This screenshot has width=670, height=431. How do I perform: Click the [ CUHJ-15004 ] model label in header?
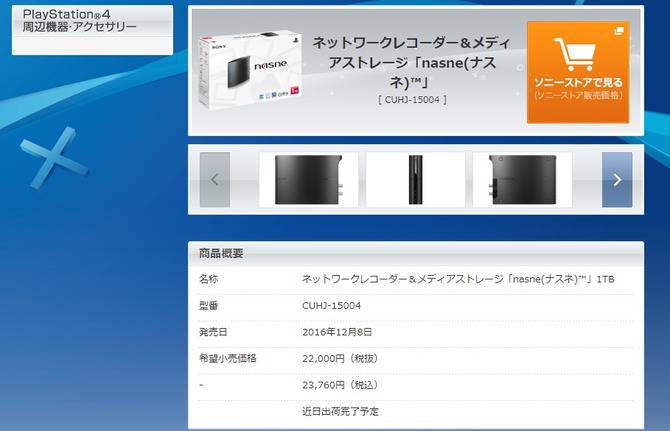click(412, 100)
